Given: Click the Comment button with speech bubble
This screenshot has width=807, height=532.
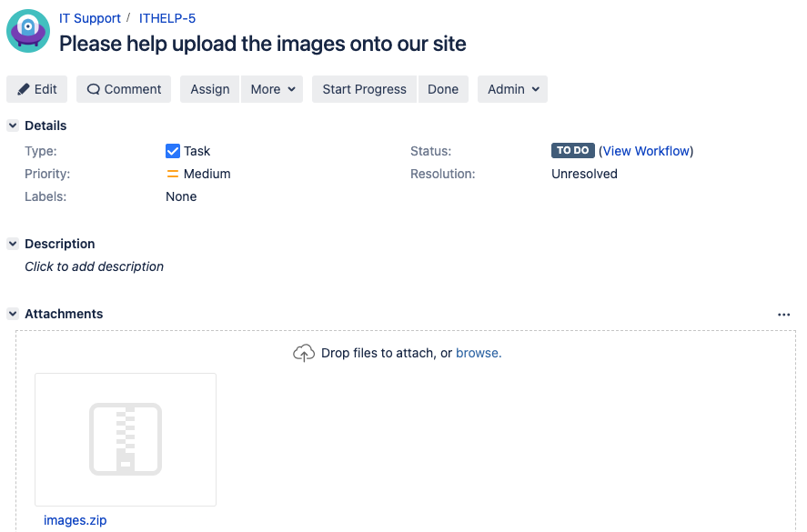Looking at the screenshot, I should pos(124,89).
